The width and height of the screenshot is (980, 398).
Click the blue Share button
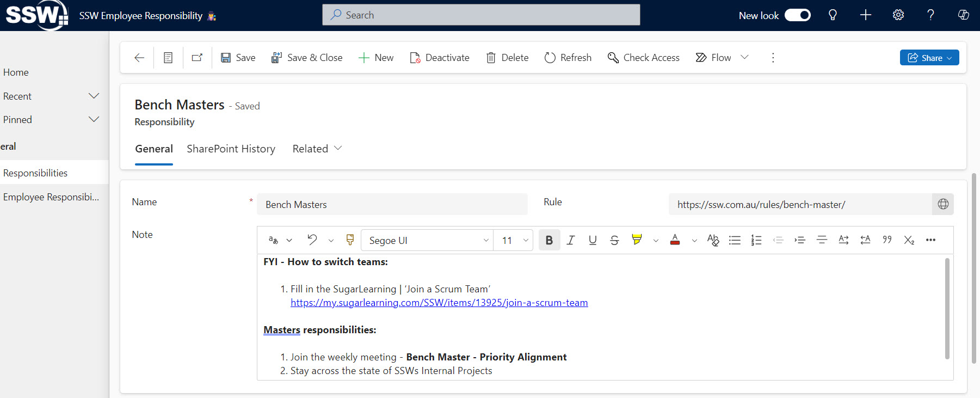point(929,58)
